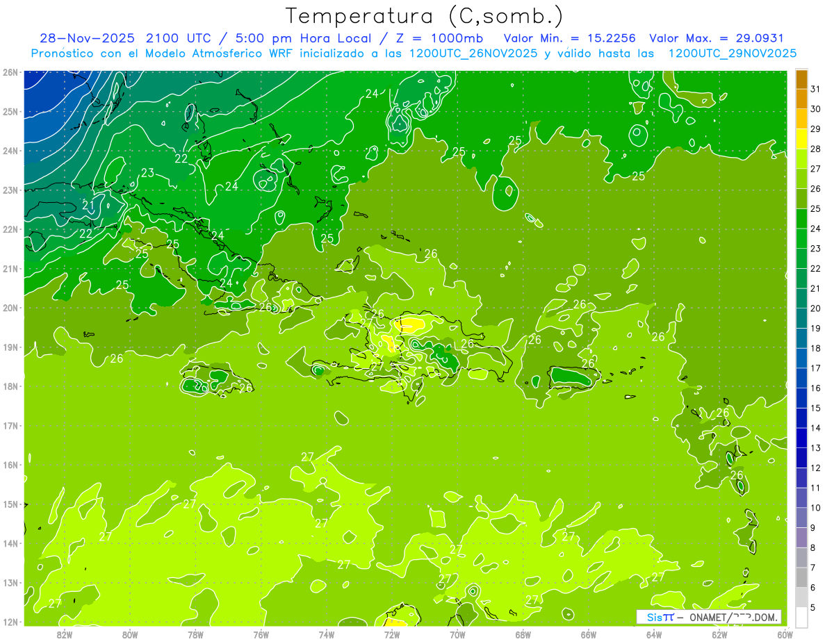Click the 72W longitude axis label
Viewport: 834px width, 644px height.
(x=392, y=634)
